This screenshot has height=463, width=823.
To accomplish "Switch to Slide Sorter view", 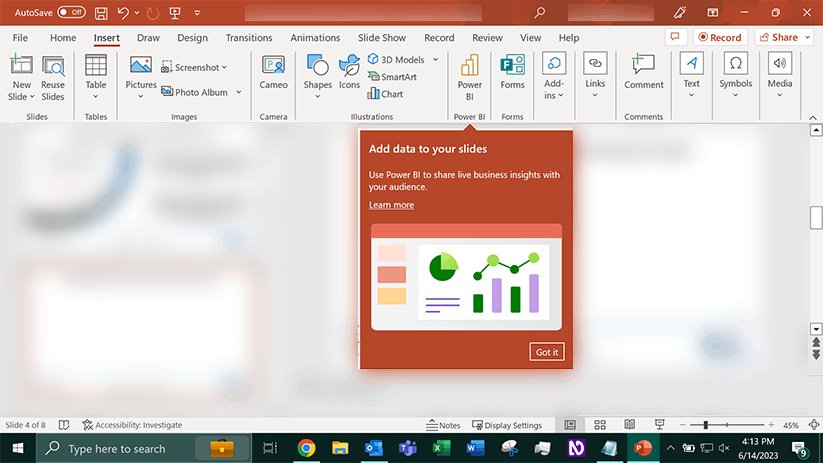I will pyautogui.click(x=600, y=425).
